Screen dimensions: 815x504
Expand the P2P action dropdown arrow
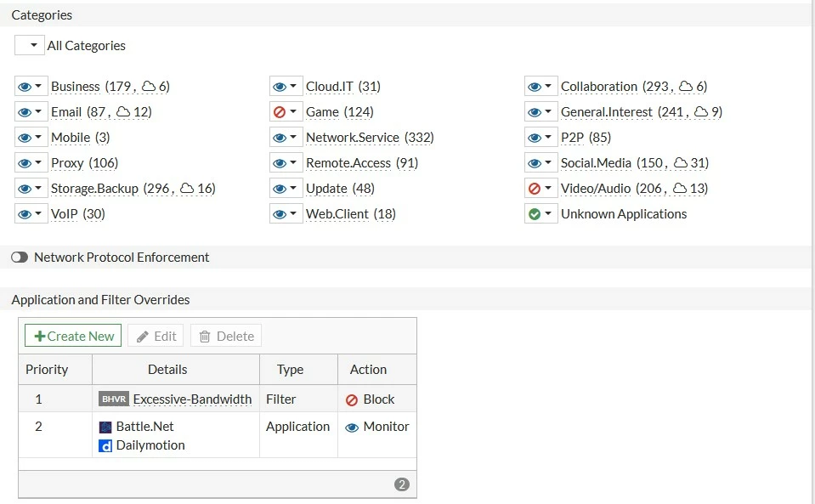(548, 137)
